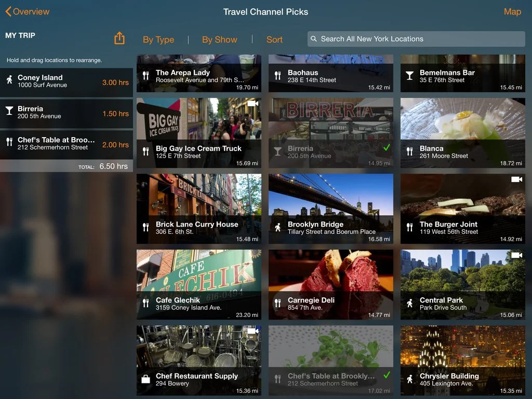532x399 pixels.
Task: Select Birreria in My Trip list
Action: (x=66, y=114)
